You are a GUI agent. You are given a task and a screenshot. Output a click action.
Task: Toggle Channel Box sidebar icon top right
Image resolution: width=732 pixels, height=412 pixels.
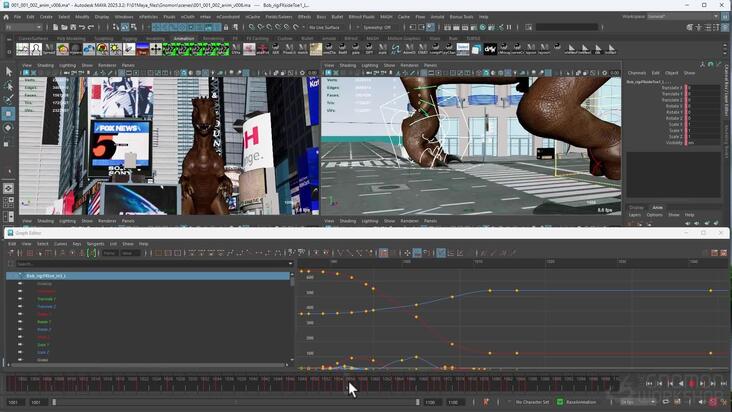tap(725, 27)
